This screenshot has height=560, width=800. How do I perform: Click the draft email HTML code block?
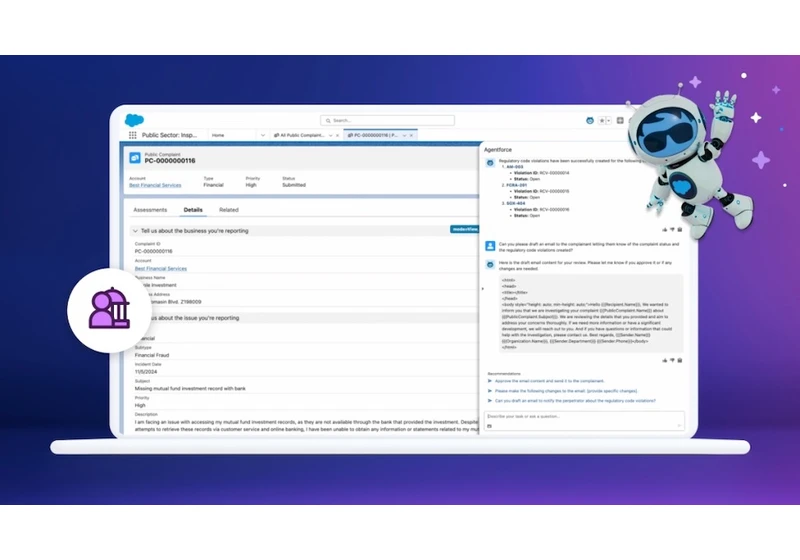[x=591, y=313]
